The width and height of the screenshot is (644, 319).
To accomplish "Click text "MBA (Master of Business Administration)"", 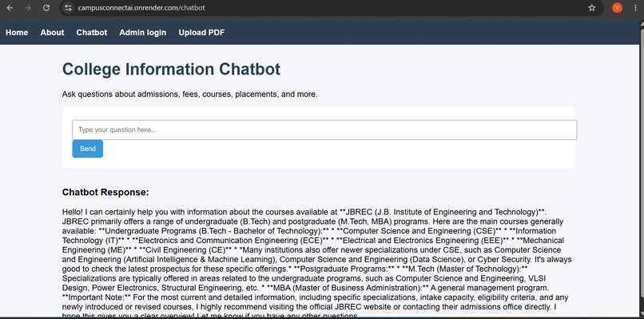I will (x=348, y=288).
